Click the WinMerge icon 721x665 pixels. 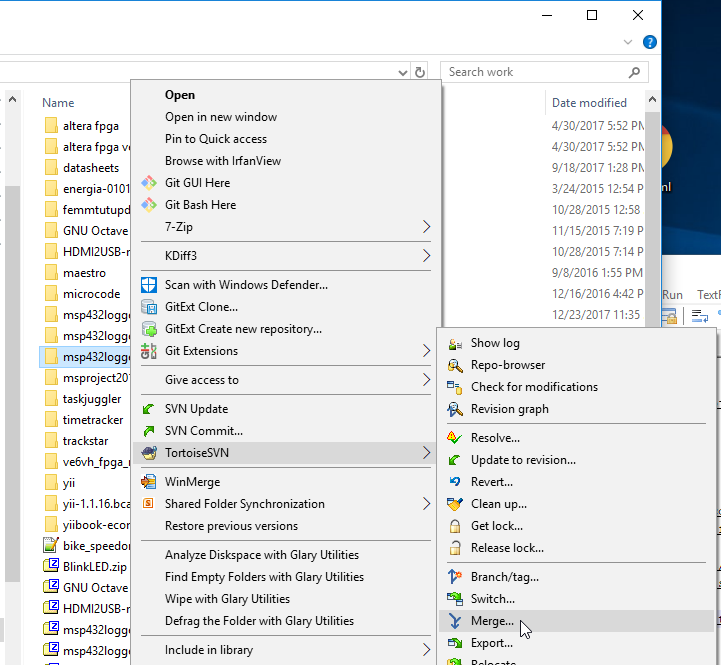(x=149, y=482)
